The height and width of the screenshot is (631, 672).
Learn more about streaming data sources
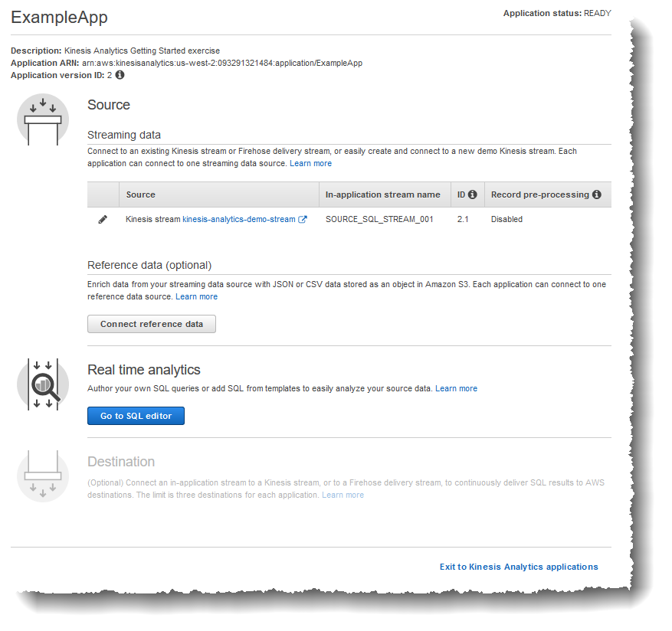(310, 163)
